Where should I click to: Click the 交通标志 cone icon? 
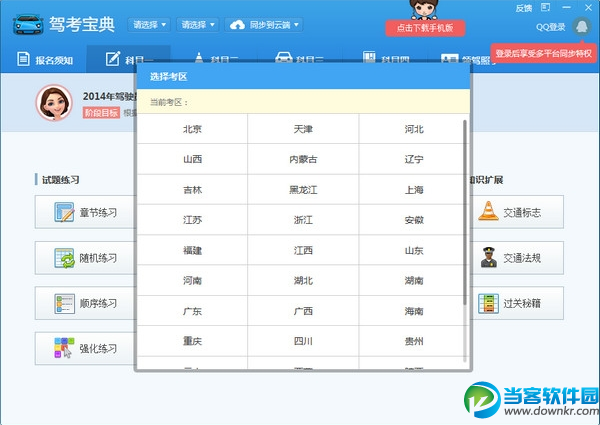(x=488, y=211)
